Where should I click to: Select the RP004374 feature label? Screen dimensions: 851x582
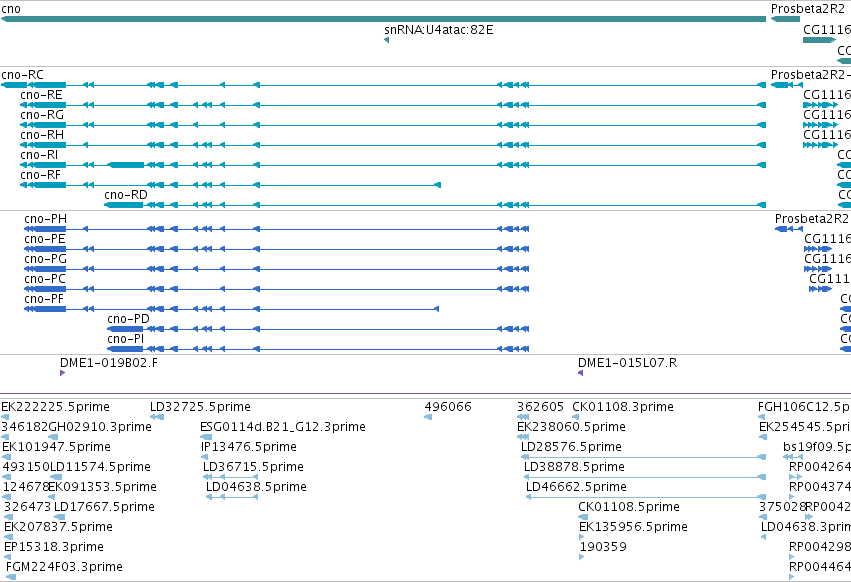coord(820,486)
